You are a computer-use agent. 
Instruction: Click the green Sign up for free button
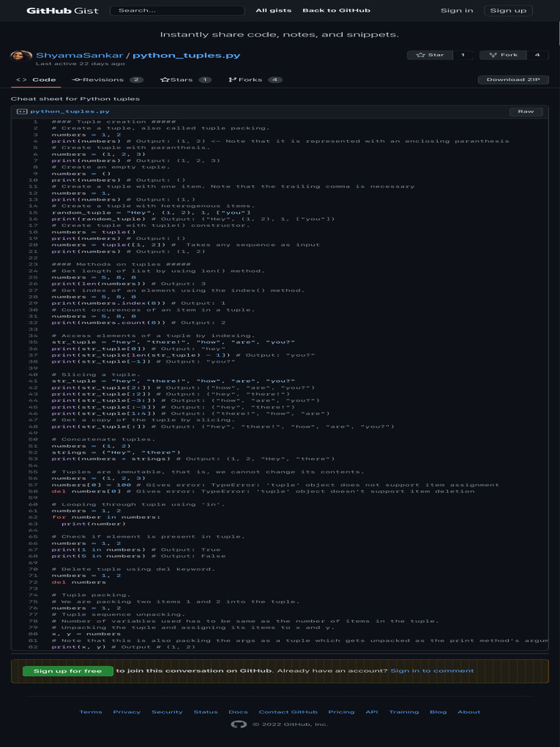tap(68, 671)
